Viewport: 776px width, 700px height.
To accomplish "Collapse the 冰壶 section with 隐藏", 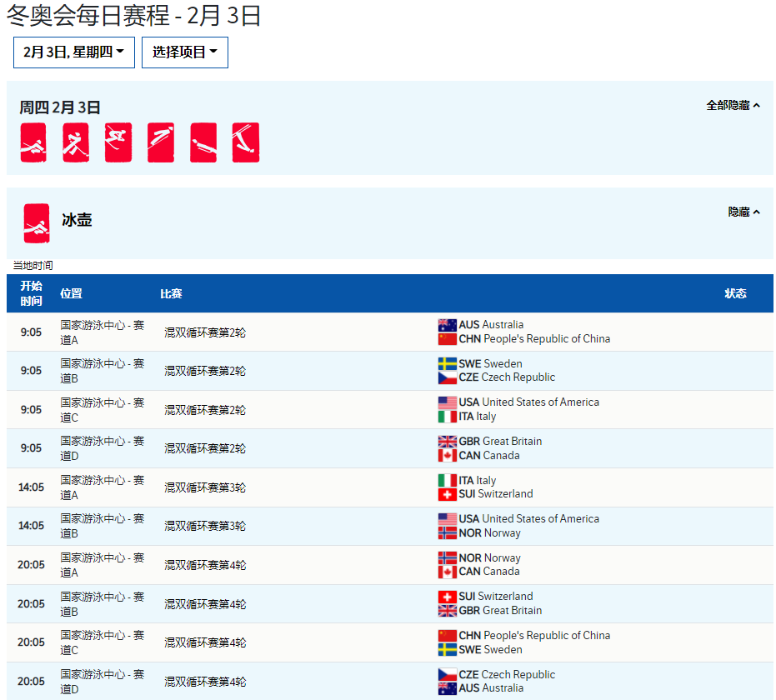I will coord(743,212).
